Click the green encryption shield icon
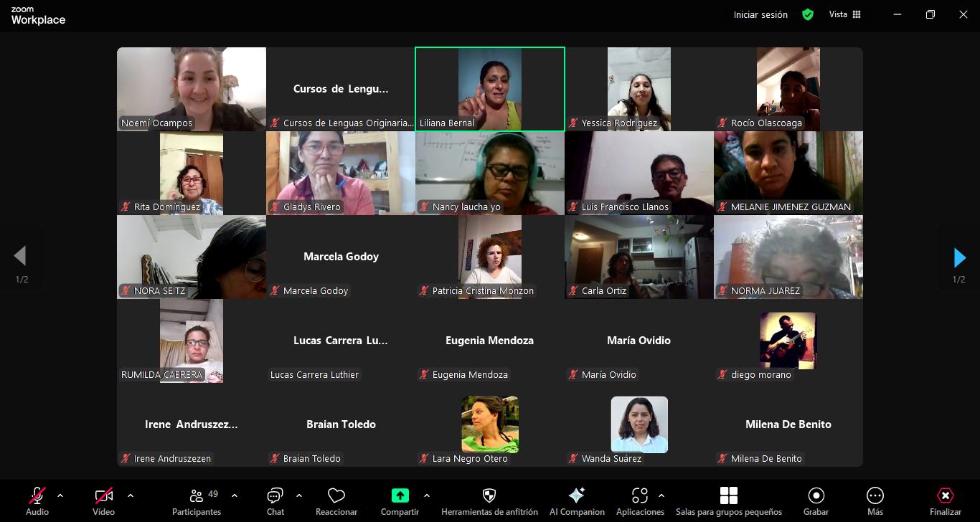The width and height of the screenshot is (980, 522). coord(808,14)
